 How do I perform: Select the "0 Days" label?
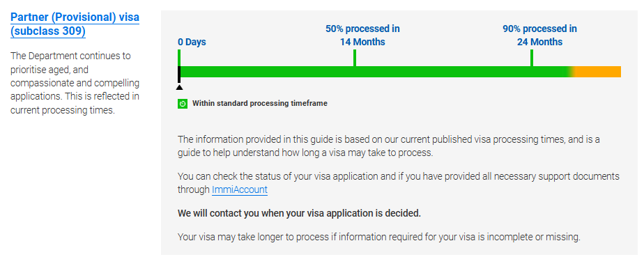(x=192, y=42)
